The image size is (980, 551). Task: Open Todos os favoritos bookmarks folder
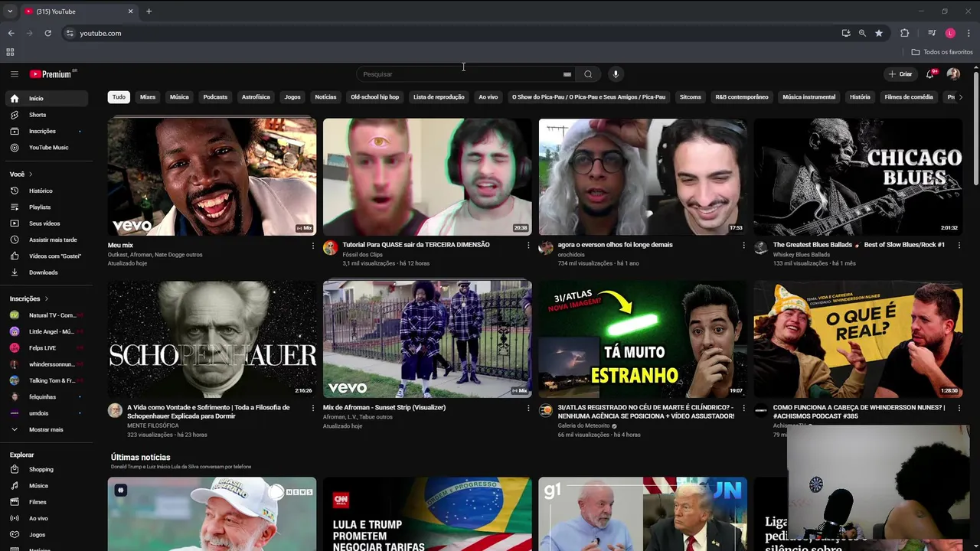[942, 52]
